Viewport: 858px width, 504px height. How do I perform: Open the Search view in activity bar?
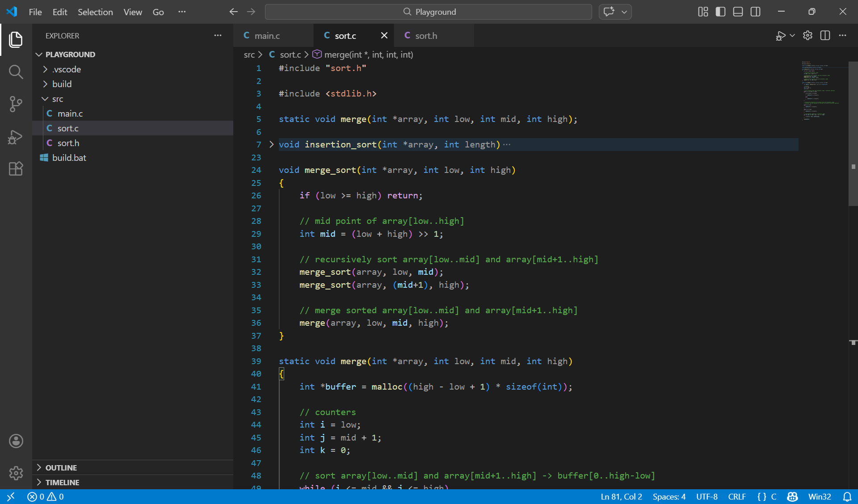pos(16,71)
